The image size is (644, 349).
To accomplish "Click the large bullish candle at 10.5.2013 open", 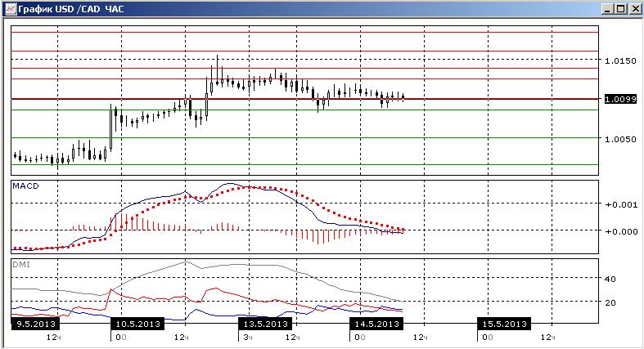I will 111,128.
